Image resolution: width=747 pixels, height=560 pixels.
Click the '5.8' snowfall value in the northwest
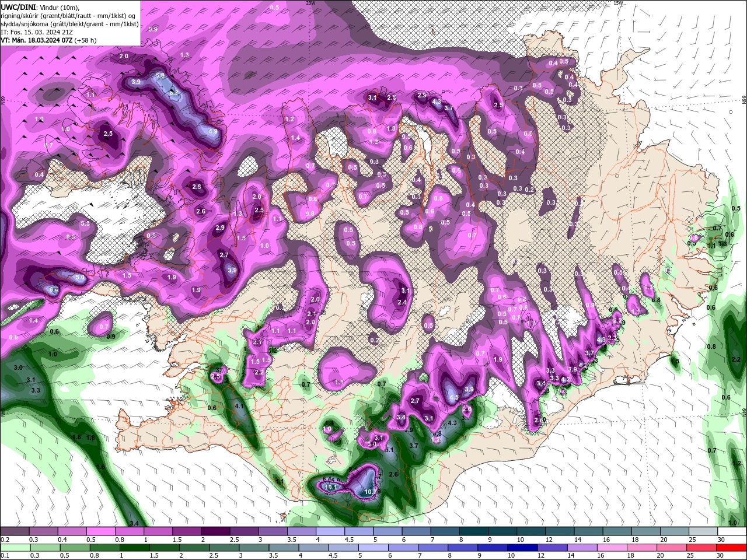(x=160, y=76)
